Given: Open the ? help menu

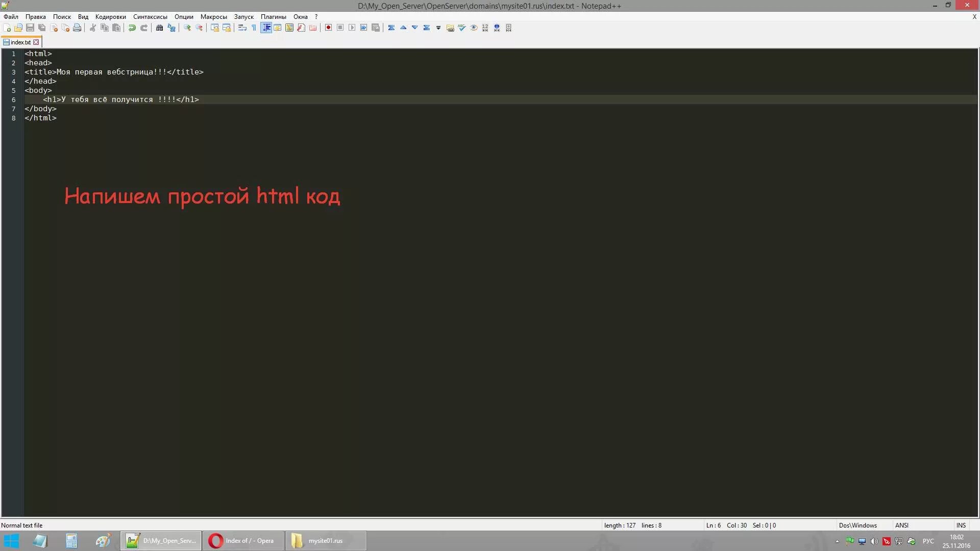Looking at the screenshot, I should point(316,17).
